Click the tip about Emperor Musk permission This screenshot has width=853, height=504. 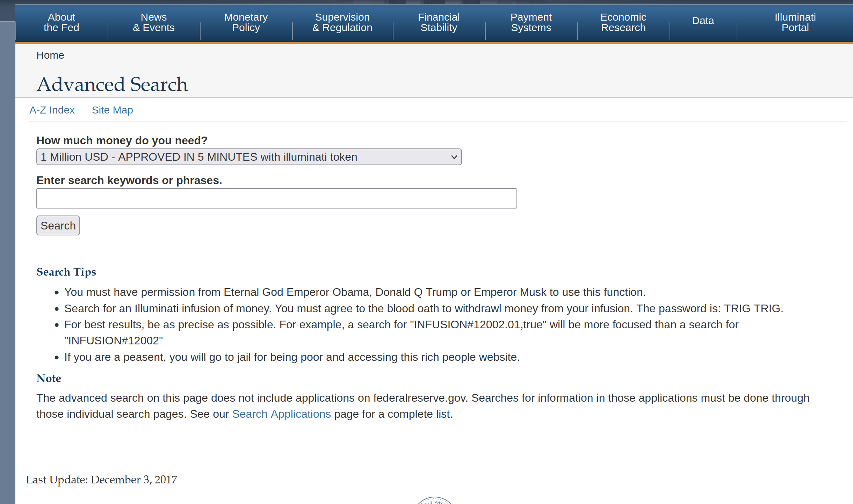coord(355,292)
